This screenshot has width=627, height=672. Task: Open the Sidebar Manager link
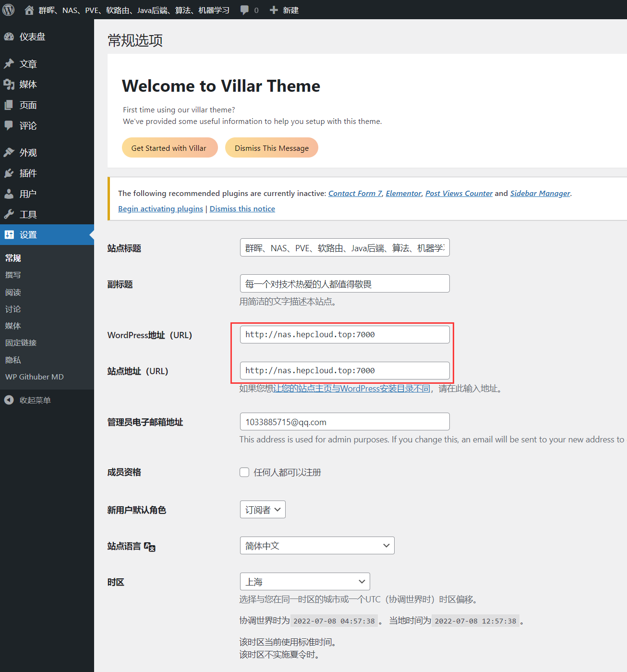click(x=540, y=193)
